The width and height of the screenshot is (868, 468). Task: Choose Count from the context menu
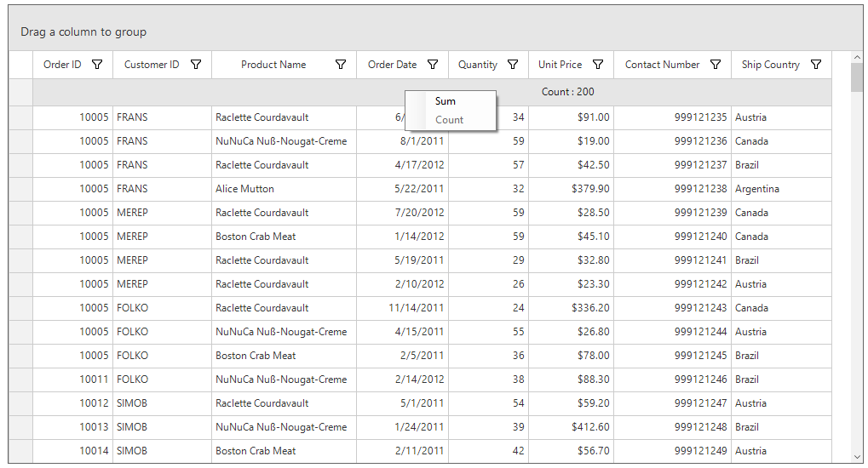point(451,119)
